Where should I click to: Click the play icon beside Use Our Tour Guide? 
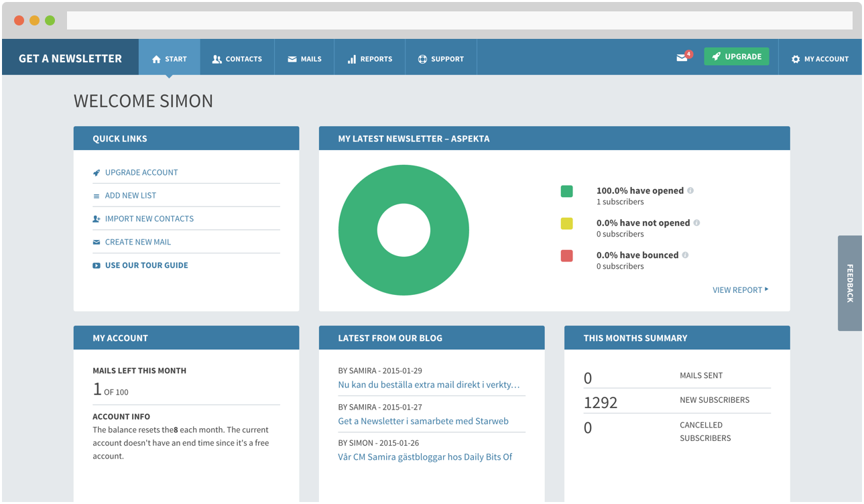97,265
